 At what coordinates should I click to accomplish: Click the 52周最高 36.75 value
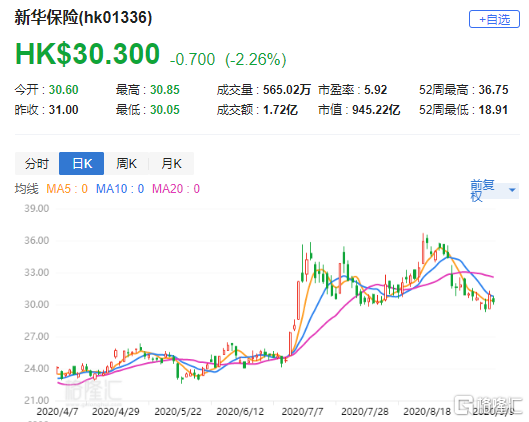[x=493, y=90]
